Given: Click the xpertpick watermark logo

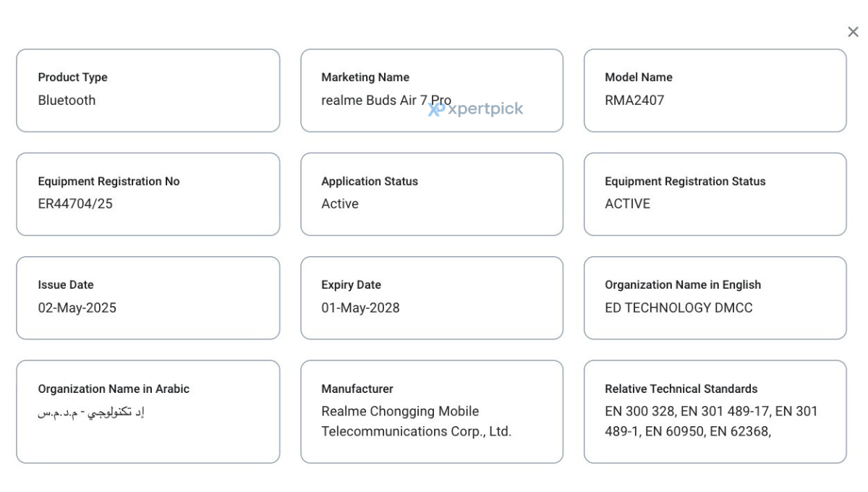Looking at the screenshot, I should 476,109.
